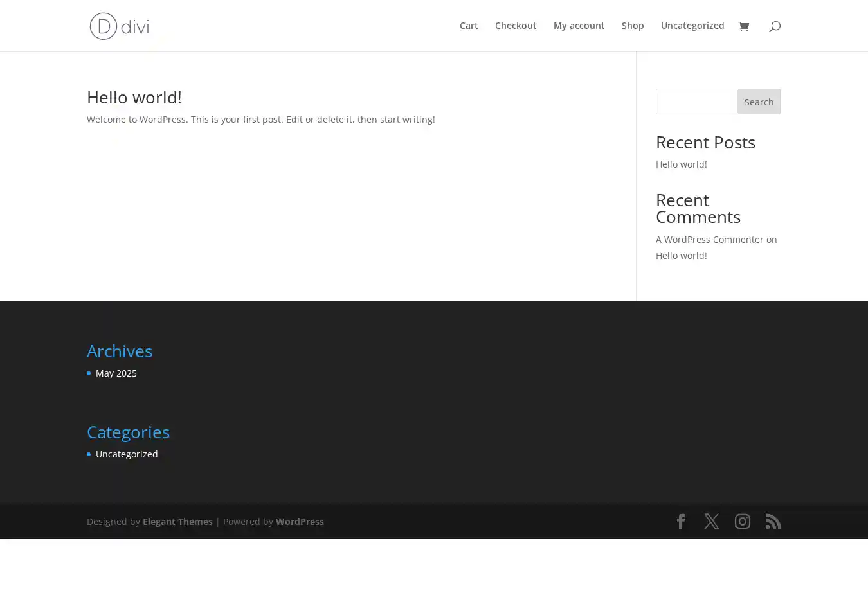The width and height of the screenshot is (868, 604).
Task: Focus the sidebar search text field
Action: (696, 102)
